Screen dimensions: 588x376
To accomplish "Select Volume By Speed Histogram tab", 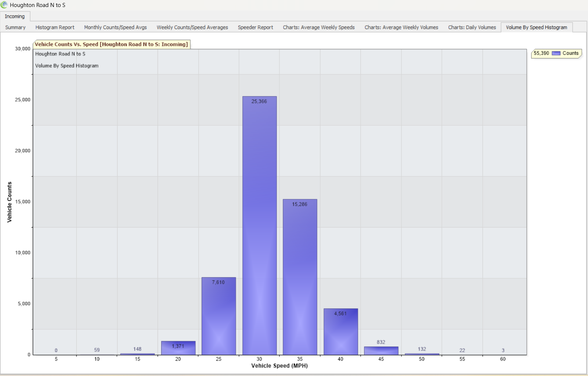I will click(536, 28).
